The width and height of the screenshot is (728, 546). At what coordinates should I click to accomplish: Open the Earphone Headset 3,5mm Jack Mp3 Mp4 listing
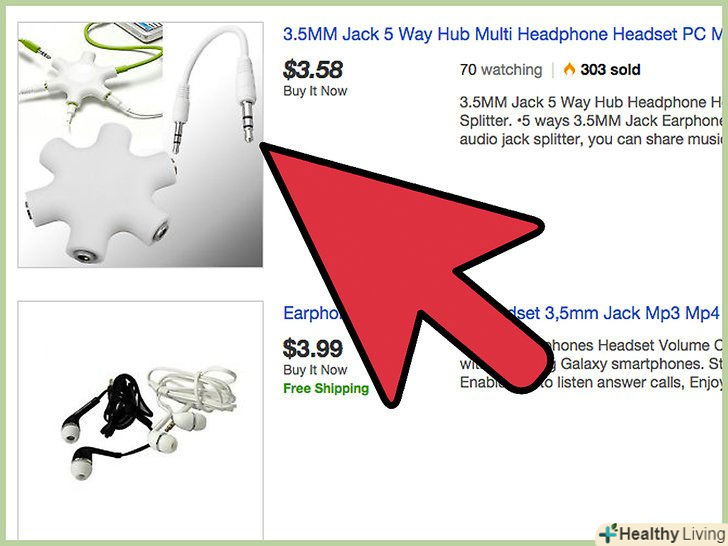(502, 313)
